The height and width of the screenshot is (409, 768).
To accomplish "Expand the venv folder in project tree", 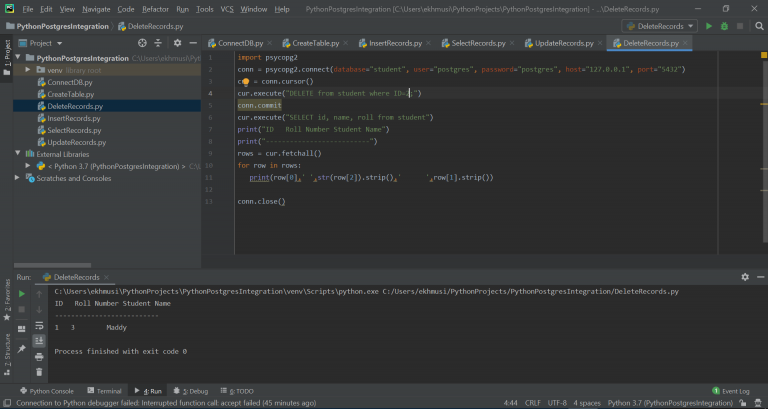I will pos(27,70).
